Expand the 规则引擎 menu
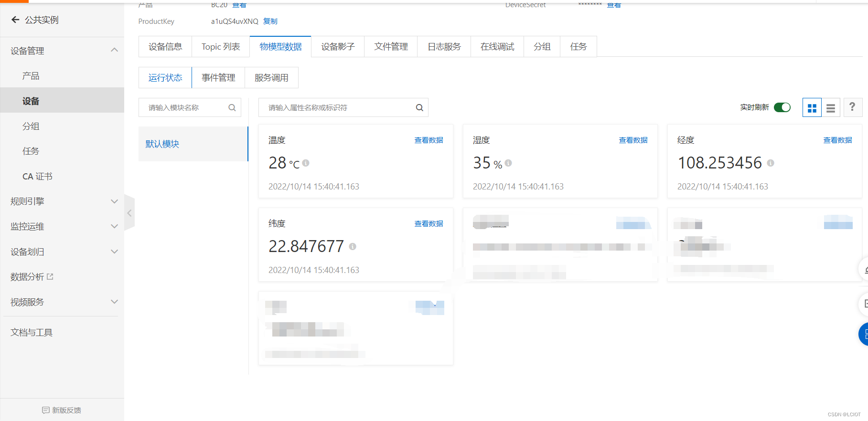868x421 pixels. pyautogui.click(x=114, y=201)
